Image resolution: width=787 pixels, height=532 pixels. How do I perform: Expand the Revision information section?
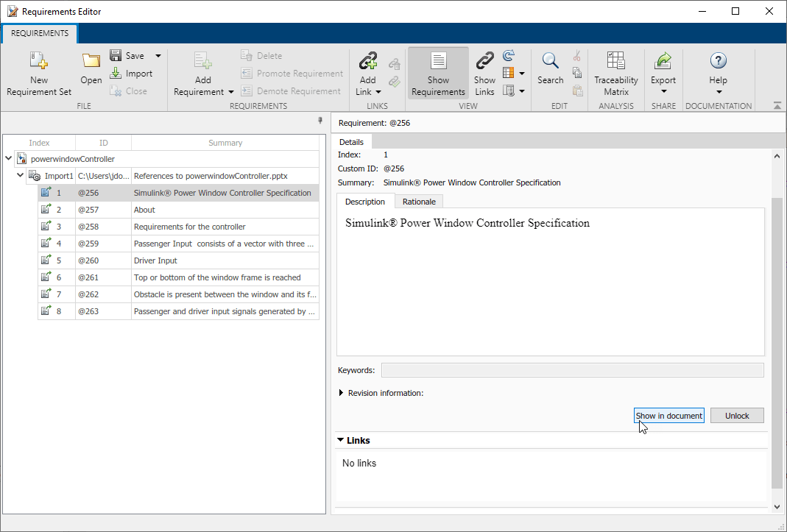point(339,393)
